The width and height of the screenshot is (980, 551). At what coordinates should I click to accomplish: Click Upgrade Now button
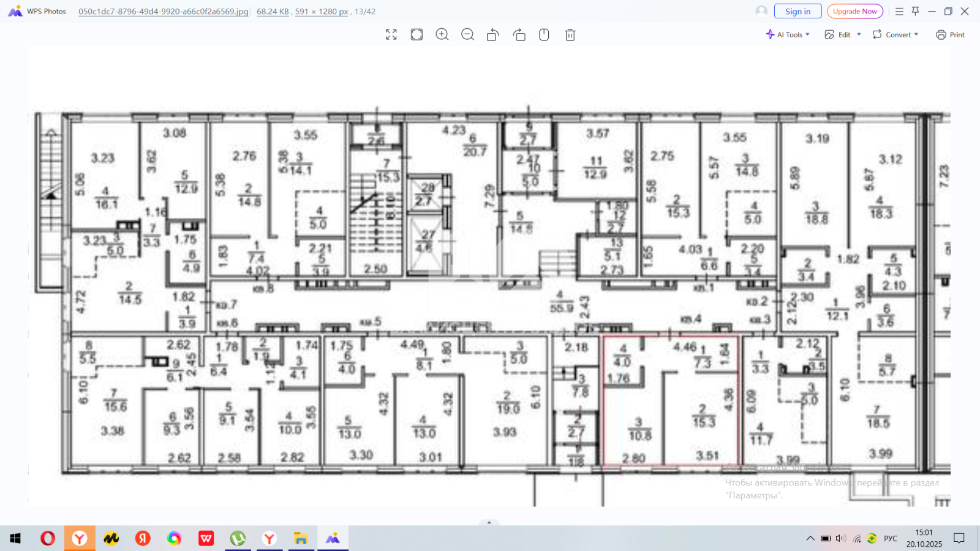854,11
